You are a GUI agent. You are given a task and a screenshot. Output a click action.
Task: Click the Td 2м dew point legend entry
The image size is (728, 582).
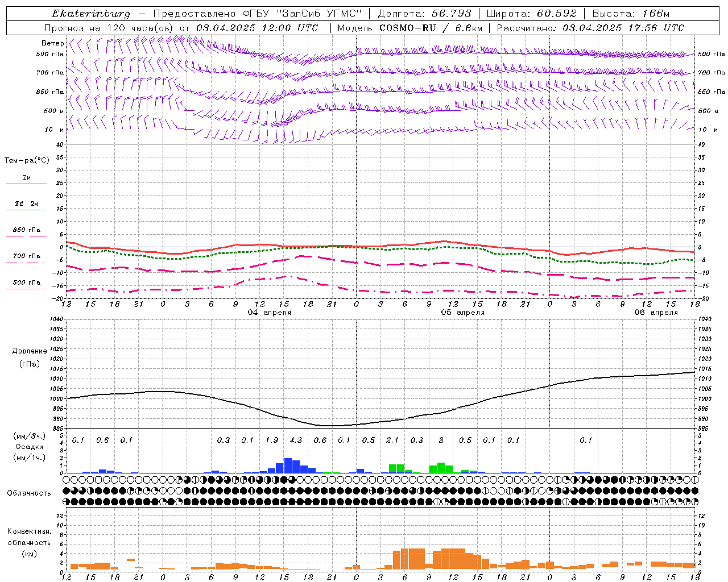[26, 203]
